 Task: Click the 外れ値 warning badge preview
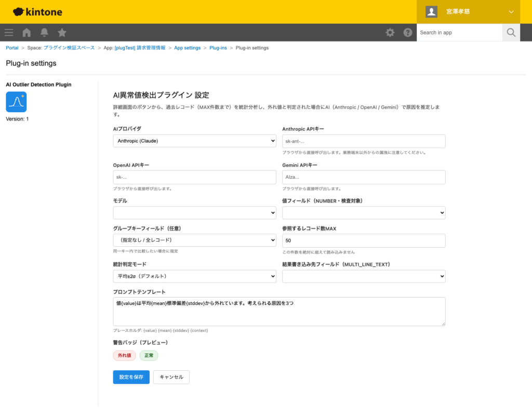124,355
